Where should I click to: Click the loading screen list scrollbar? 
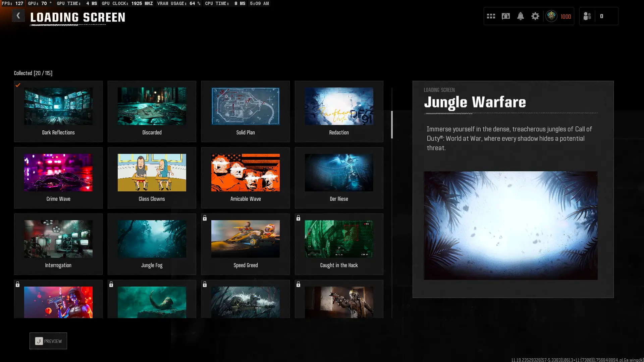pyautogui.click(x=392, y=125)
